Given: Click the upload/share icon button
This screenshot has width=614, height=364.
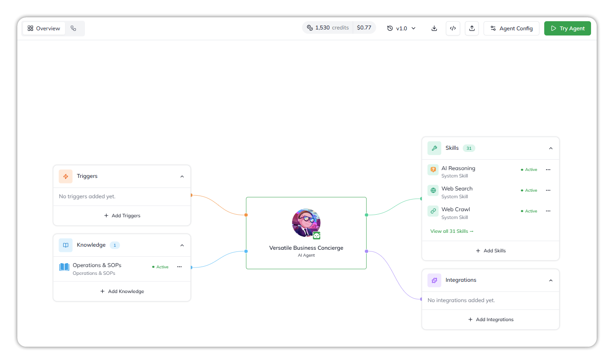Looking at the screenshot, I should pos(472,29).
